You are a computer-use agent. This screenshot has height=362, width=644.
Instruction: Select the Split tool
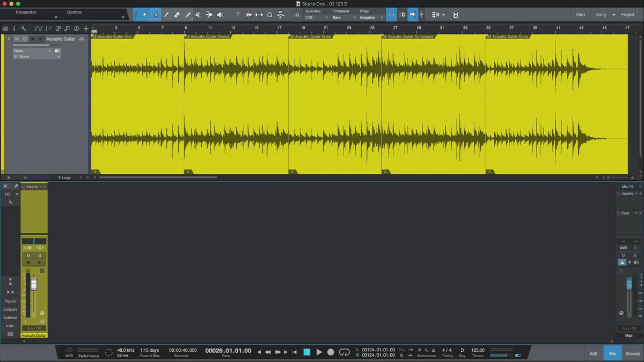[166, 15]
